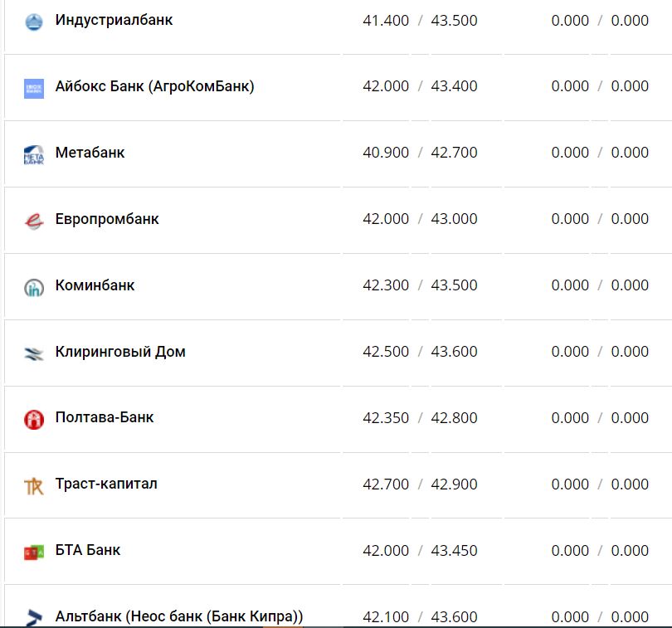
Task: Click the БТА Банк logo icon
Action: coord(33,553)
